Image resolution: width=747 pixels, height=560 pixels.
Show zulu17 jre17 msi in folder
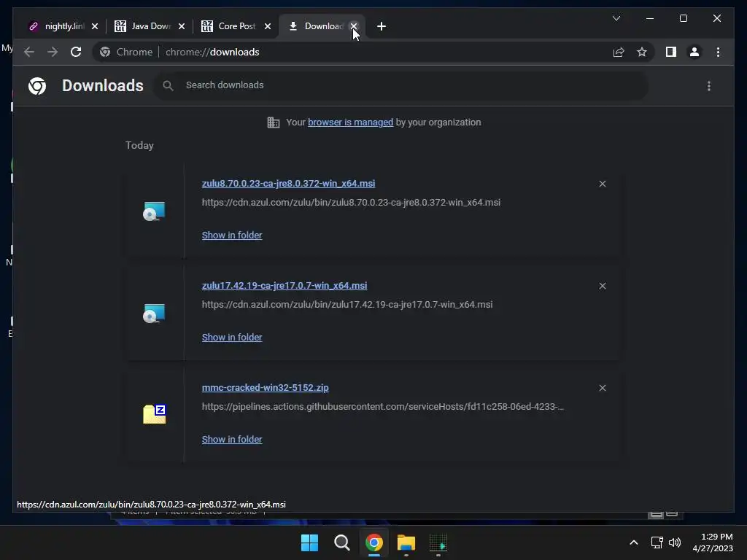coord(231,337)
